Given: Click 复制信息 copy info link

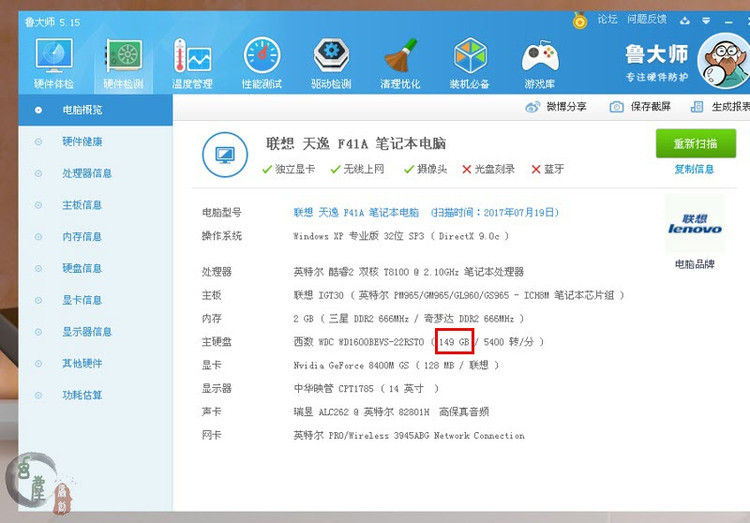Looking at the screenshot, I should [694, 169].
